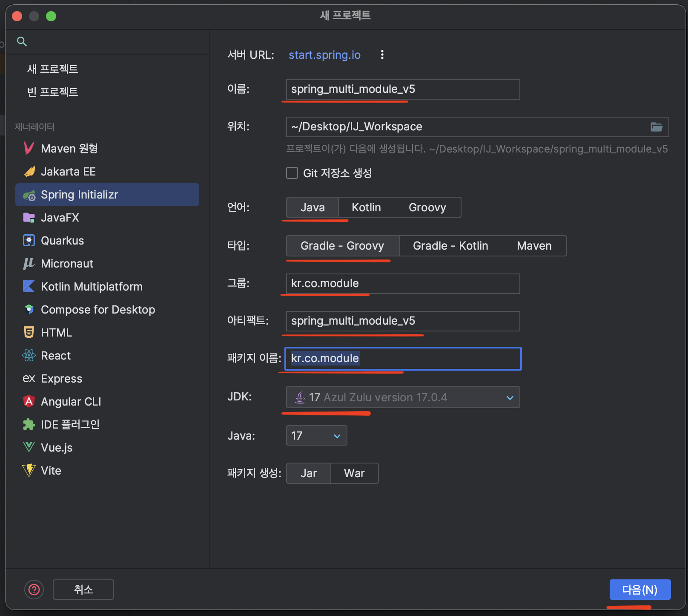Select 새 프로젝트 in the sidebar

tap(52, 69)
